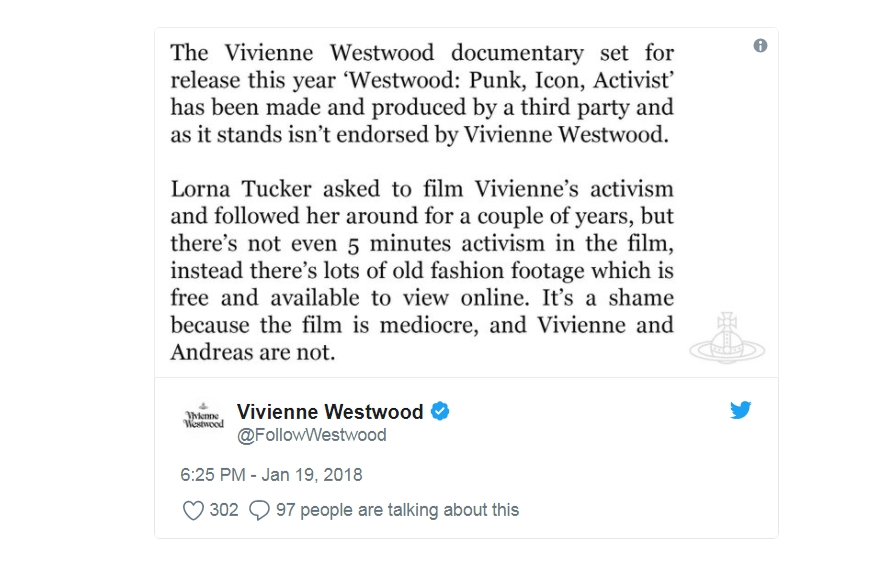The height and width of the screenshot is (561, 889).
Task: Click the blue verified badge
Action: click(441, 411)
